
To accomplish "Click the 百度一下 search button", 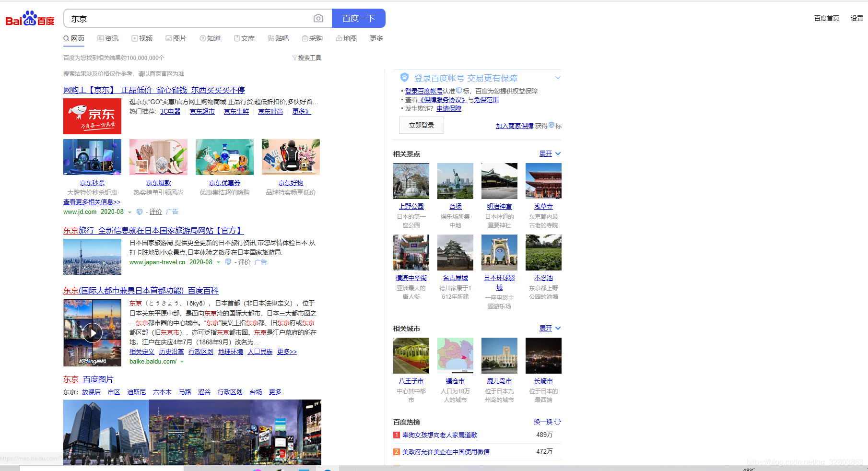I will 359,18.
